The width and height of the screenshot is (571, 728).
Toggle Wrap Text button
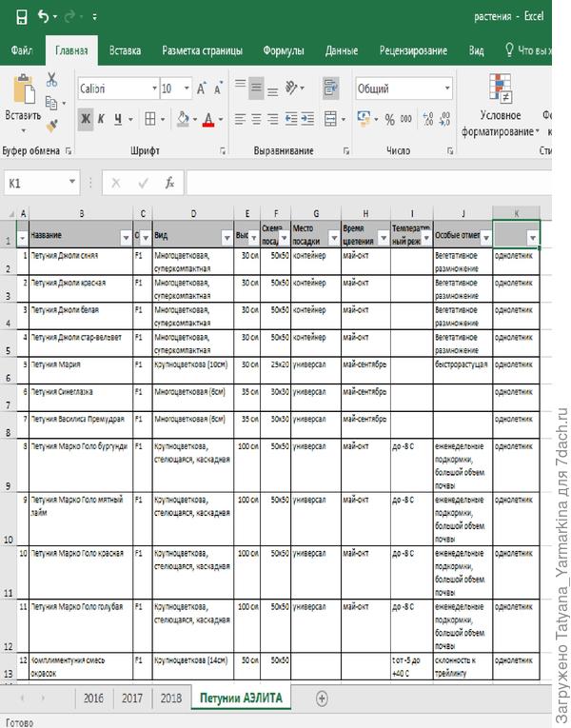coord(330,88)
